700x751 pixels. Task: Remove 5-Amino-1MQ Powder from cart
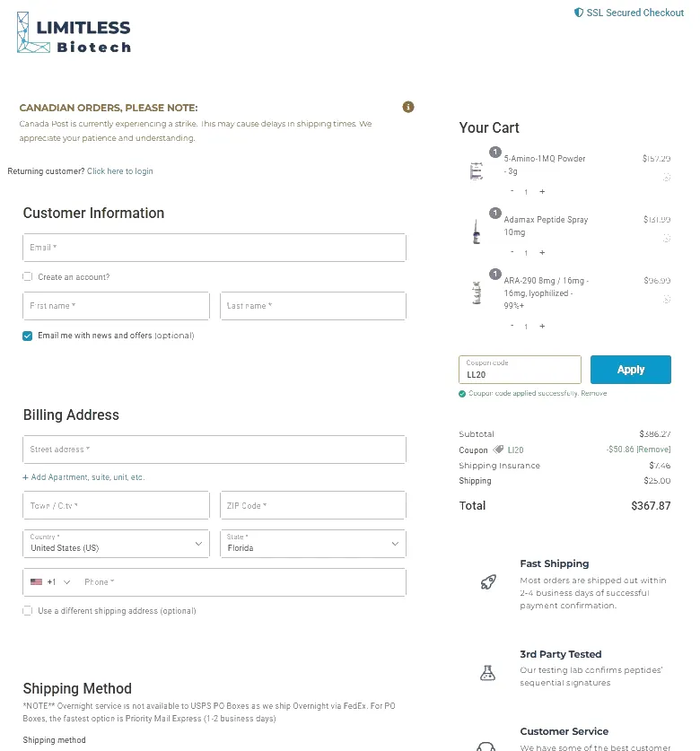click(666, 178)
